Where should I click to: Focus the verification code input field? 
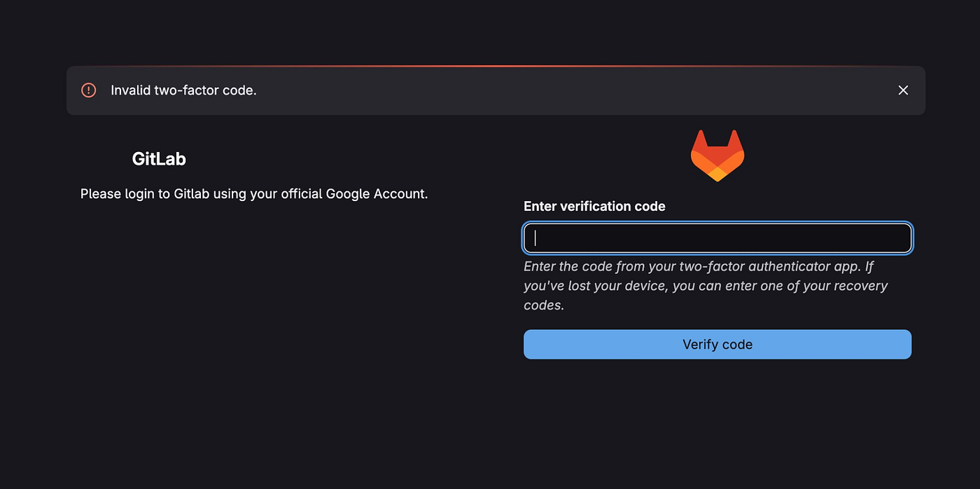point(717,238)
